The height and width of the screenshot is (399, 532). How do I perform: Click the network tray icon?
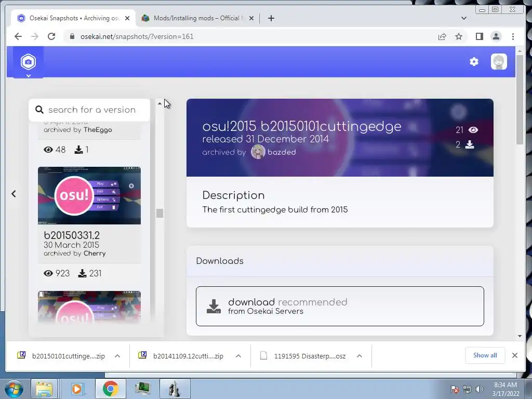click(467, 389)
